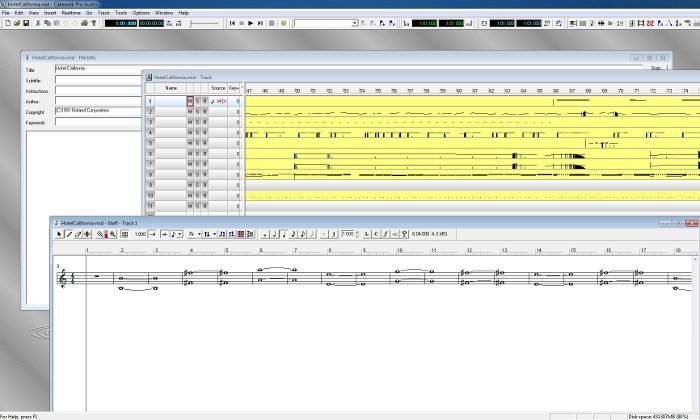Open the note resolution dropdown in Staff toolbar

point(180,234)
